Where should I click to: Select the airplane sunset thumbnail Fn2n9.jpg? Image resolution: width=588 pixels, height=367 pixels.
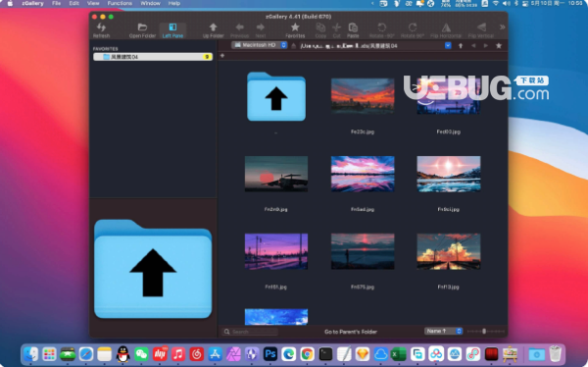click(276, 174)
